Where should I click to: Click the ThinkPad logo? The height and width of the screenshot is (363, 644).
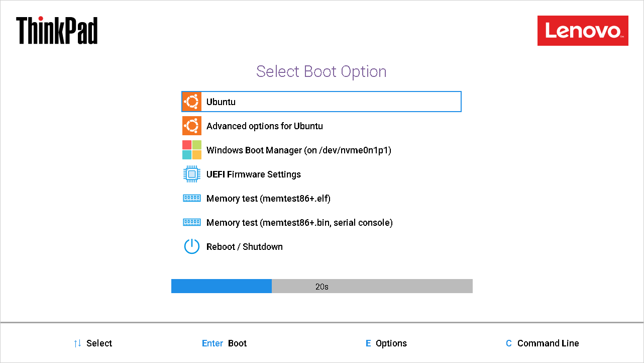coord(57,30)
